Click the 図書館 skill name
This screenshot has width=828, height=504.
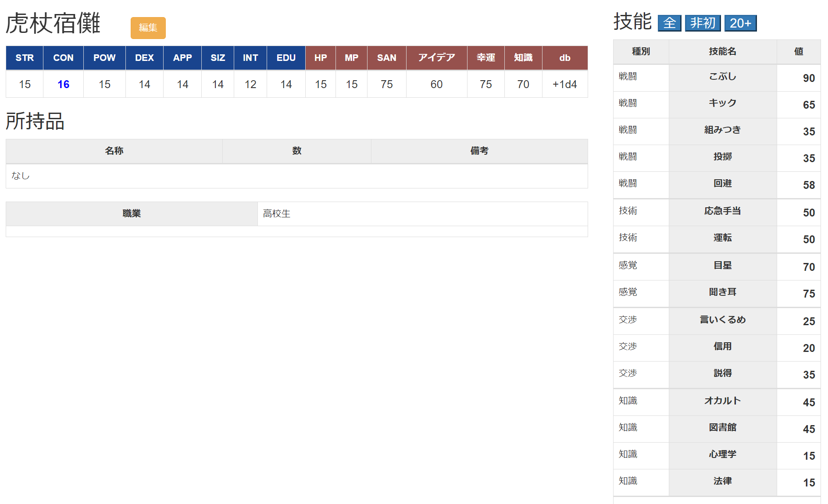point(723,427)
